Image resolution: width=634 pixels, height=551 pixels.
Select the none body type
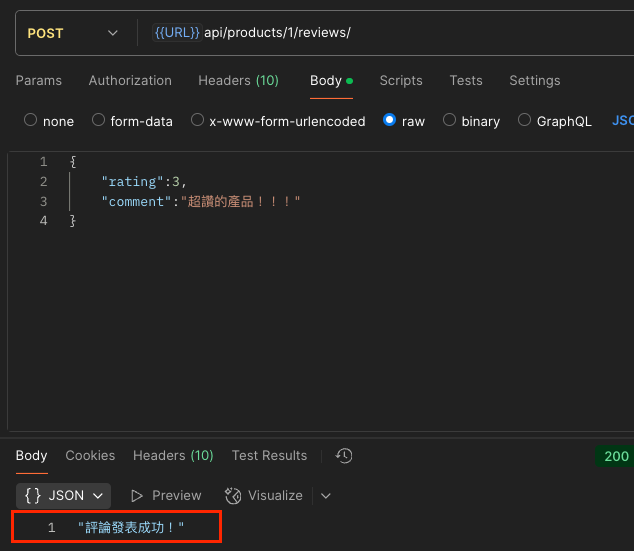pyautogui.click(x=31, y=120)
